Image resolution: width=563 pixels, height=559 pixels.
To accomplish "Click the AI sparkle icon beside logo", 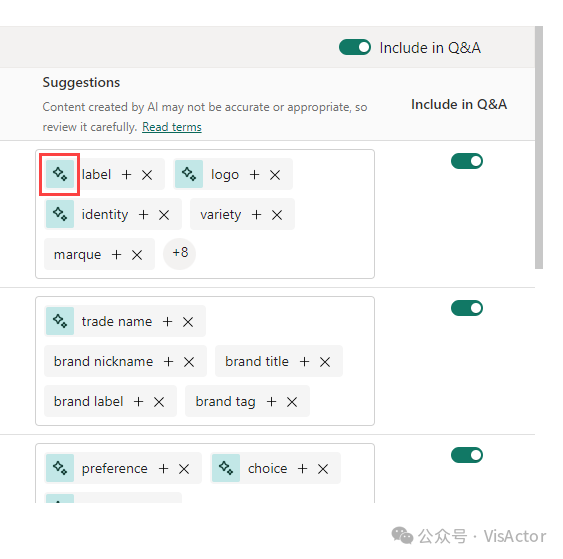I will (189, 174).
